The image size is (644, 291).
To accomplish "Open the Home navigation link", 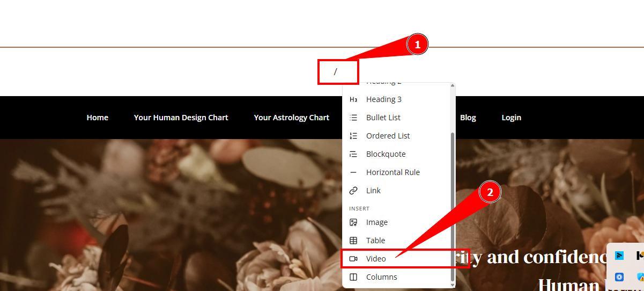I will tap(98, 118).
